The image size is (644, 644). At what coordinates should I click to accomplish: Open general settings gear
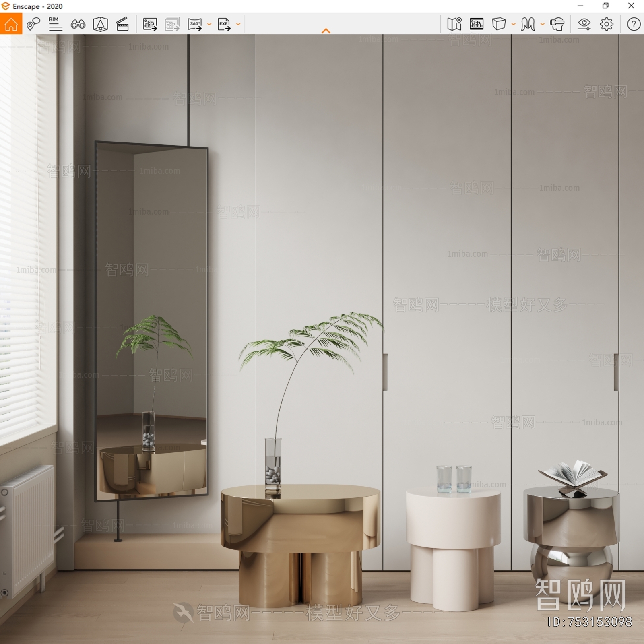(607, 24)
